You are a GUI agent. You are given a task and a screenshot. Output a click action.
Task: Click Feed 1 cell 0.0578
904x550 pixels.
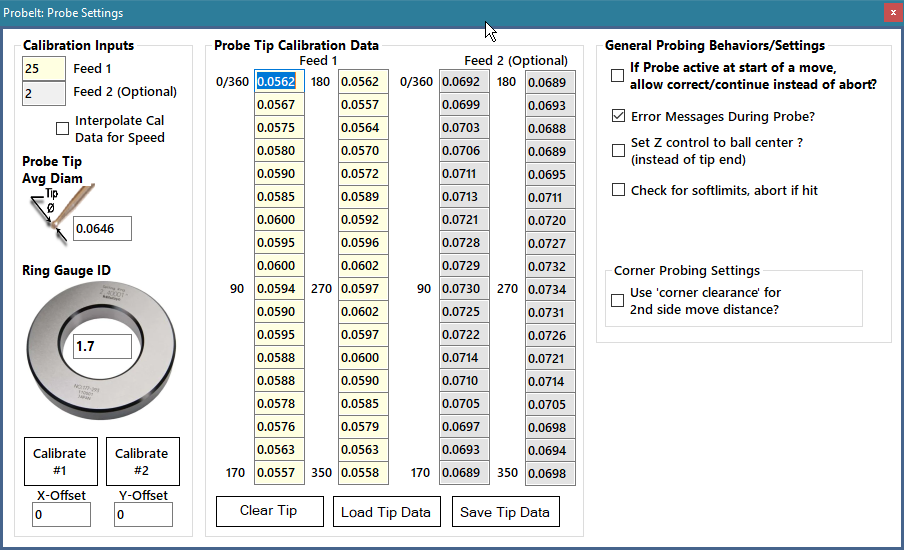pyautogui.click(x=280, y=404)
